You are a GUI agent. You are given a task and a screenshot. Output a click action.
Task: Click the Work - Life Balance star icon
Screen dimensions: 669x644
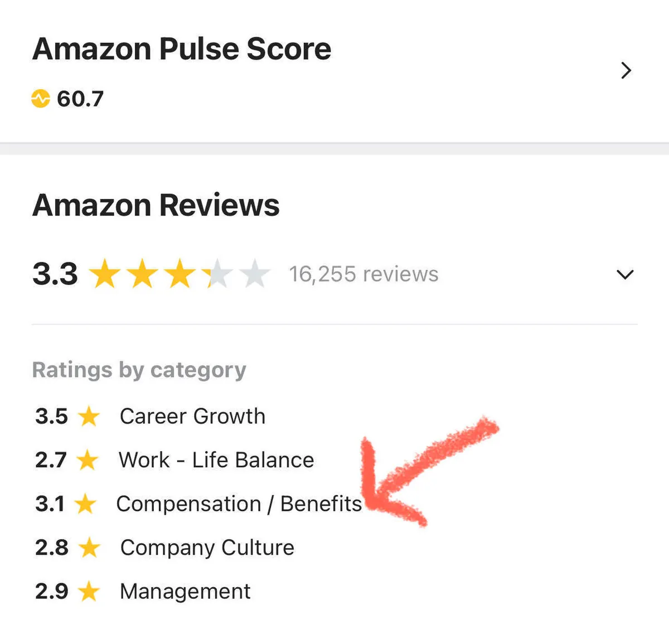(x=88, y=461)
